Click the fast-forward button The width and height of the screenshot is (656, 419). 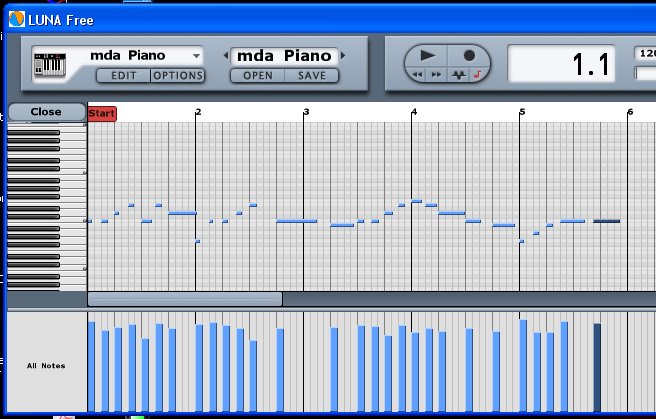pos(436,75)
